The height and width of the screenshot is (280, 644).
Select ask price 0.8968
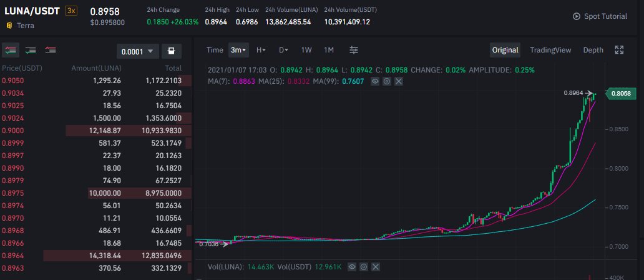pyautogui.click(x=12, y=231)
